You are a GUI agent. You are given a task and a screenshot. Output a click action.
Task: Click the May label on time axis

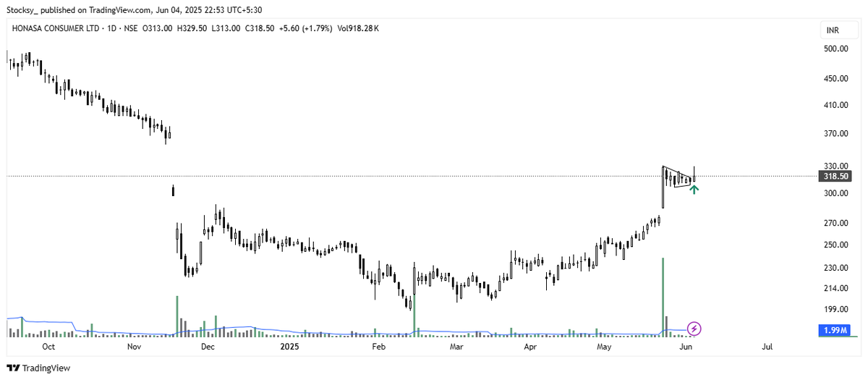pyautogui.click(x=605, y=347)
